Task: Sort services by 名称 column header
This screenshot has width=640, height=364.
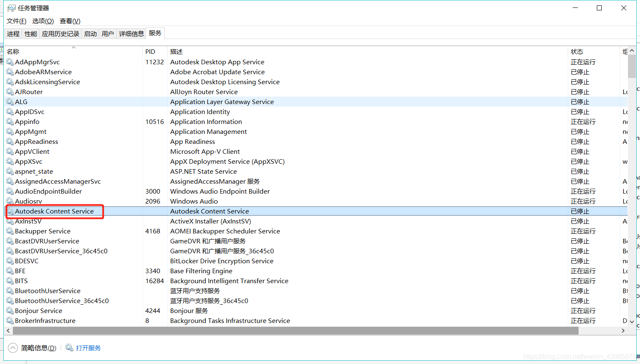Action: (x=73, y=51)
